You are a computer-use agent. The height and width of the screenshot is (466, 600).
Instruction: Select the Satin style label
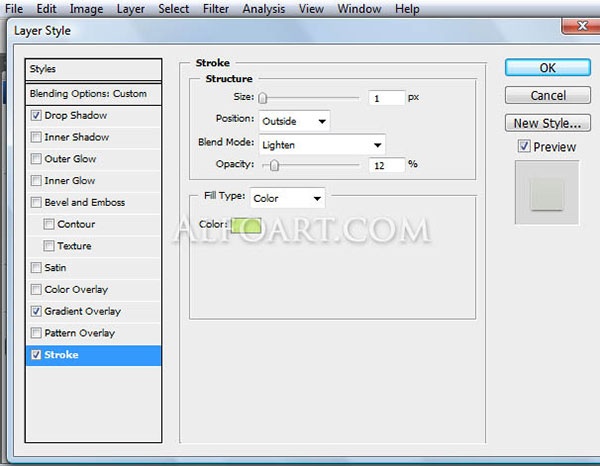point(55,267)
